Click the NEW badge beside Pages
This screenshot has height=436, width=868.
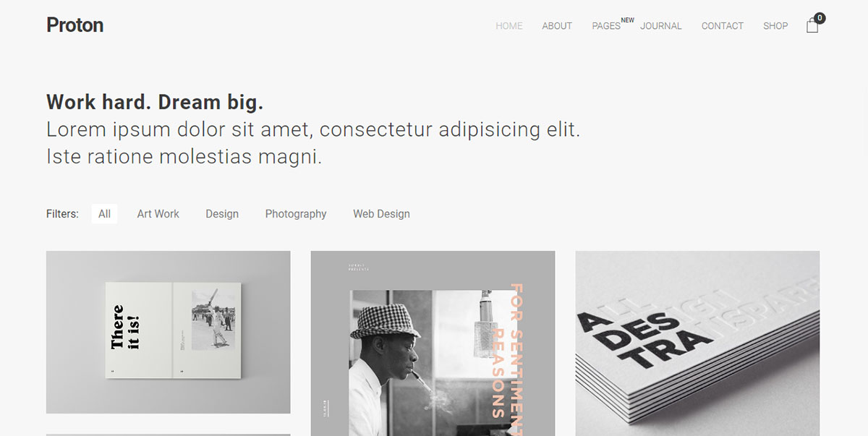tap(627, 20)
